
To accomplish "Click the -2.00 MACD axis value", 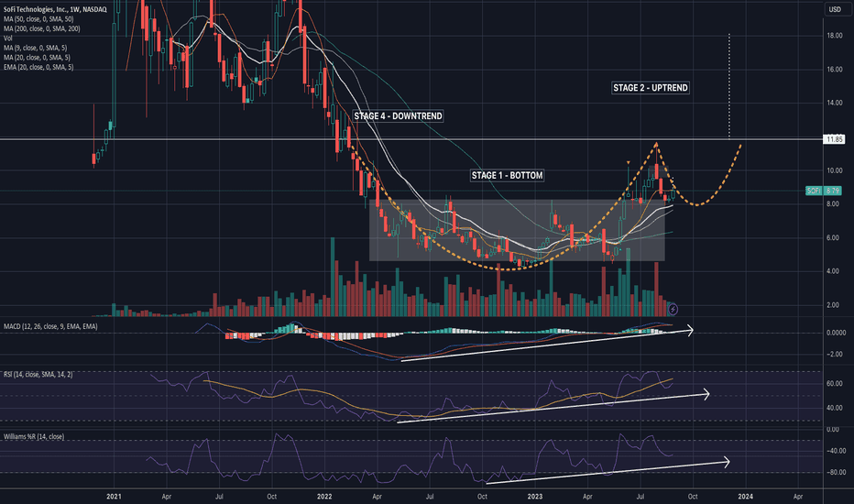I will (x=835, y=355).
